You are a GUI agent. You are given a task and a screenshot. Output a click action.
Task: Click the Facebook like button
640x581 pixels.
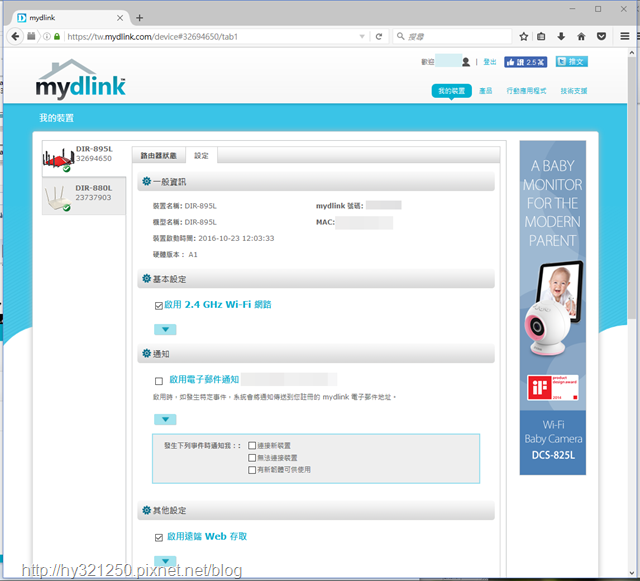(525, 62)
